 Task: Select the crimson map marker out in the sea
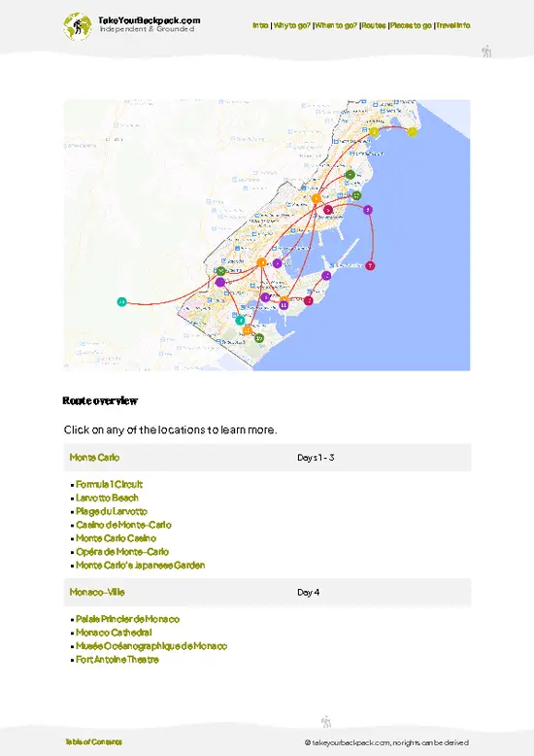(370, 265)
